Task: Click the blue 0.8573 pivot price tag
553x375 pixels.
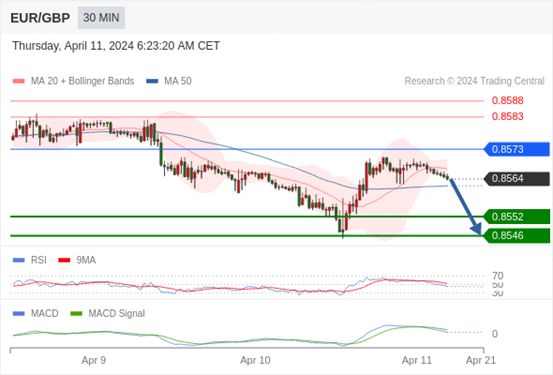Action: point(517,149)
